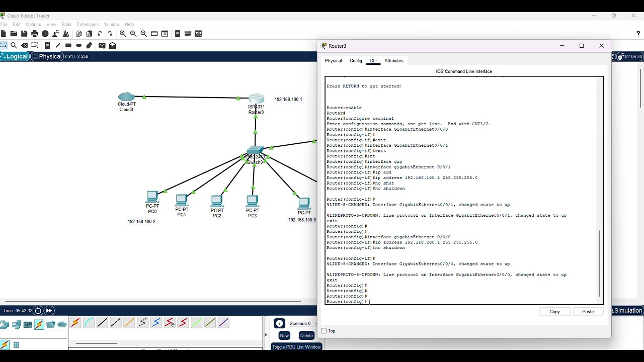Zoom out of the workspace
Viewport: 644px width, 362px height.
144,34
